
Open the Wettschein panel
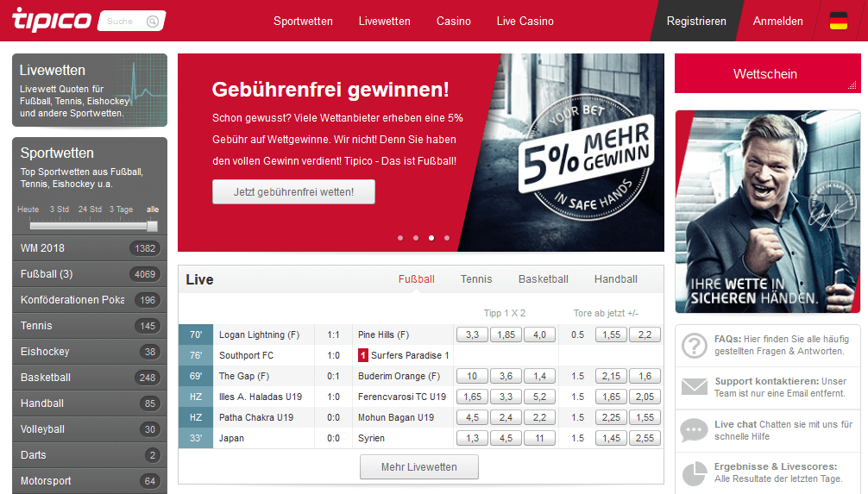tap(767, 73)
